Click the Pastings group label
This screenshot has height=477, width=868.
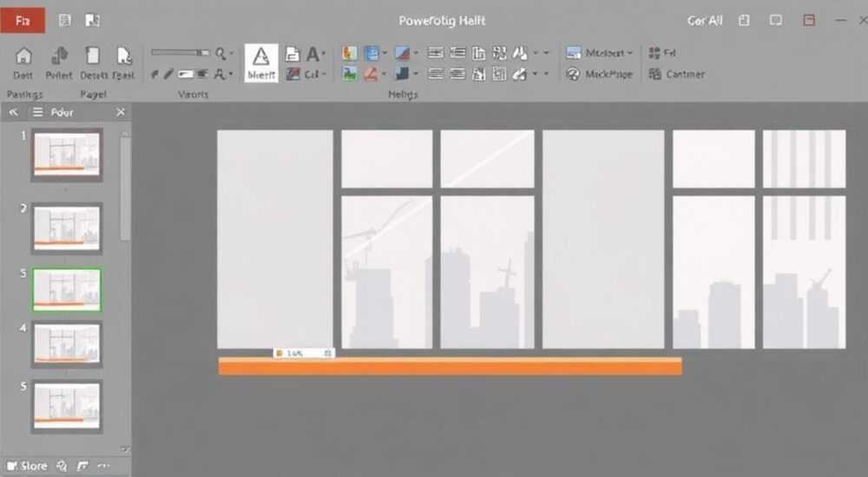tap(24, 95)
